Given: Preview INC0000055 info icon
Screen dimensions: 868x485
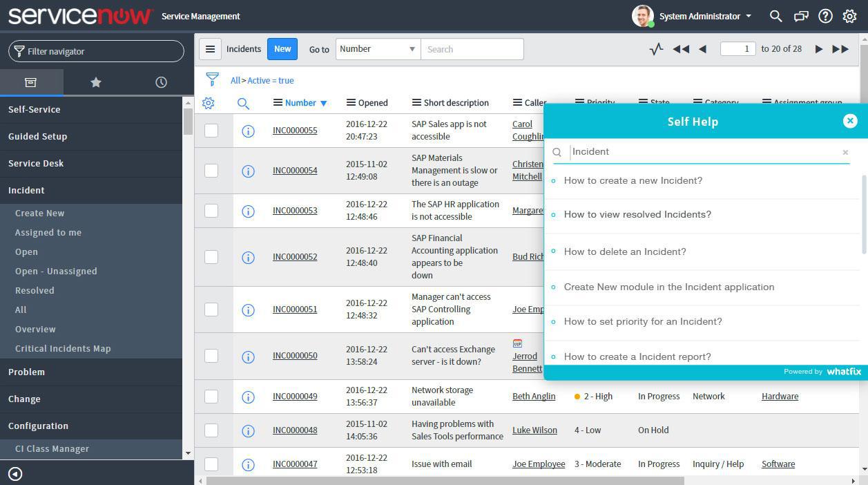Looking at the screenshot, I should [x=248, y=131].
